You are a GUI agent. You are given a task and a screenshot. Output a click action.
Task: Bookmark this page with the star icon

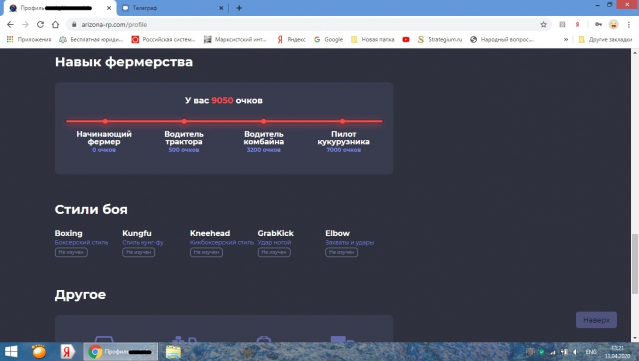coord(543,24)
